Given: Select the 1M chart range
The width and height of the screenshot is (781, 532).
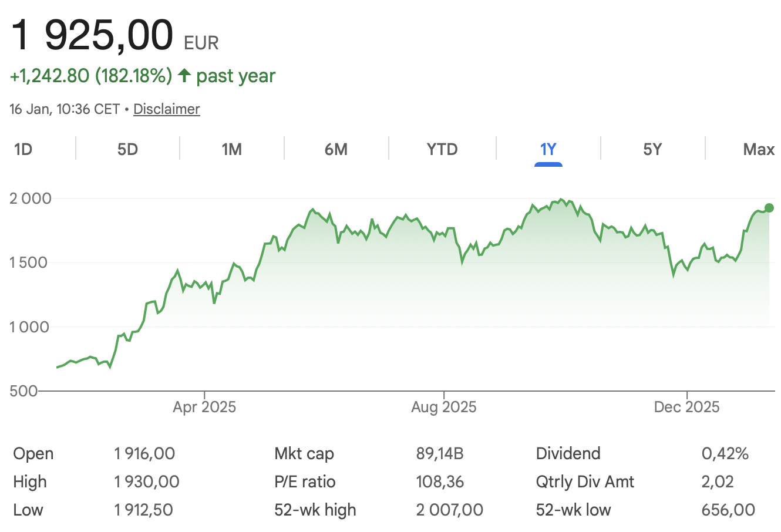Looking at the screenshot, I should (x=231, y=149).
